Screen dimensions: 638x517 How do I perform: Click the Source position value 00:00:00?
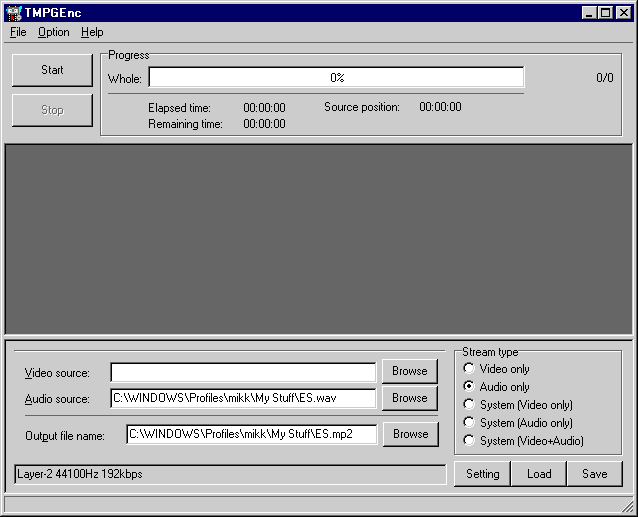tap(440, 107)
